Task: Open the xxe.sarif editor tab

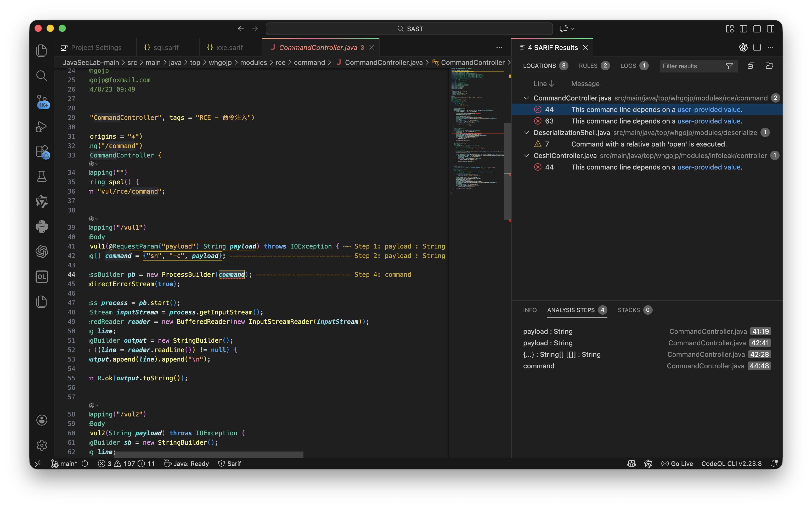Action: point(229,48)
